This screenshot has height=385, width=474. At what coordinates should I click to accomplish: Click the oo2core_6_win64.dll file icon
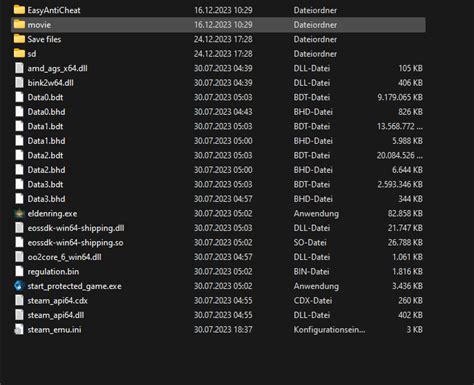19,257
